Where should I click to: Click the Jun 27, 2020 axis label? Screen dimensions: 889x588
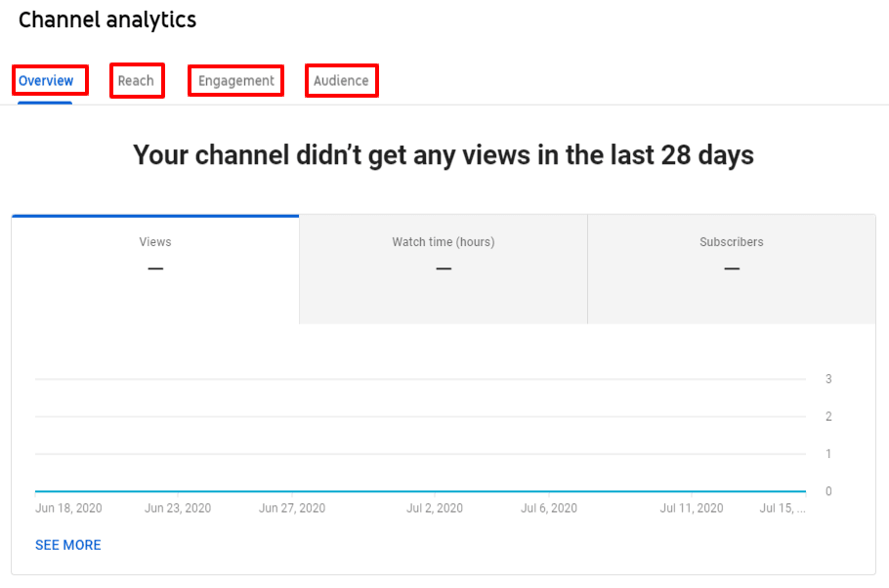[292, 508]
